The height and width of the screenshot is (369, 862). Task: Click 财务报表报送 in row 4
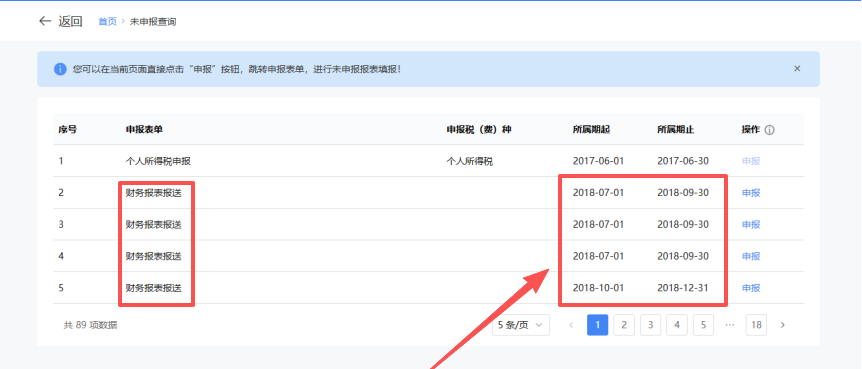153,256
